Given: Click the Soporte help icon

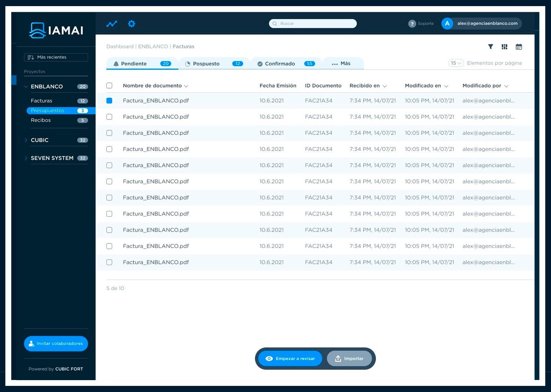Looking at the screenshot, I should (x=412, y=24).
